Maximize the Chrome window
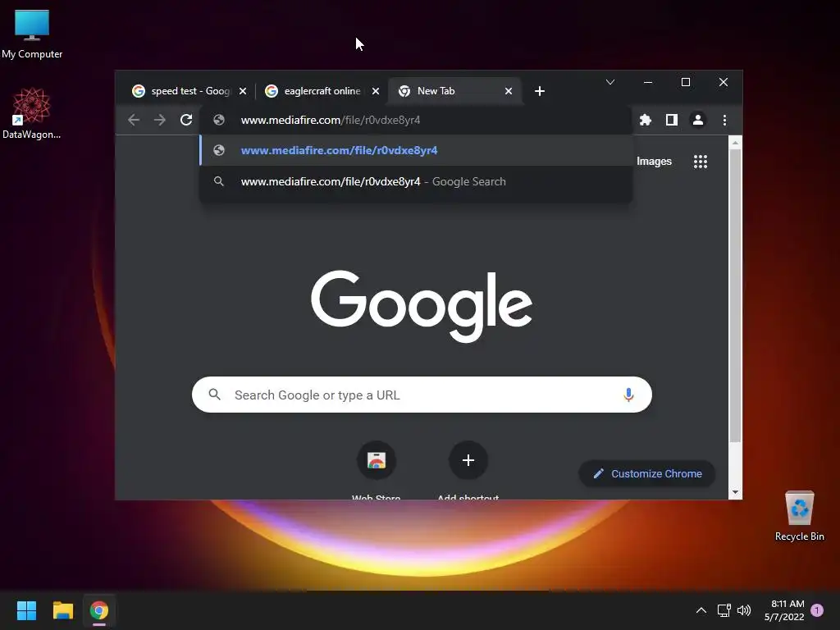Screen dimensions: 840x630 pos(685,82)
